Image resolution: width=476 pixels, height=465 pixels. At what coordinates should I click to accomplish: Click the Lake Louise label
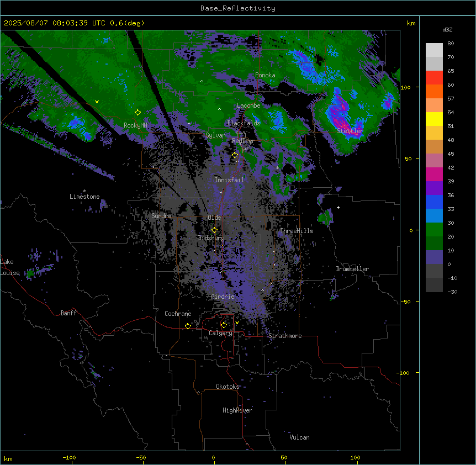coord(10,267)
